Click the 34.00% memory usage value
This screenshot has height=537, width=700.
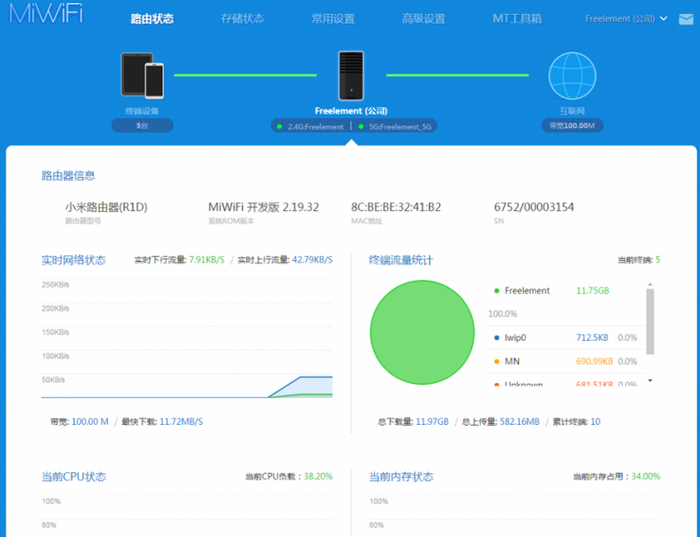click(646, 477)
